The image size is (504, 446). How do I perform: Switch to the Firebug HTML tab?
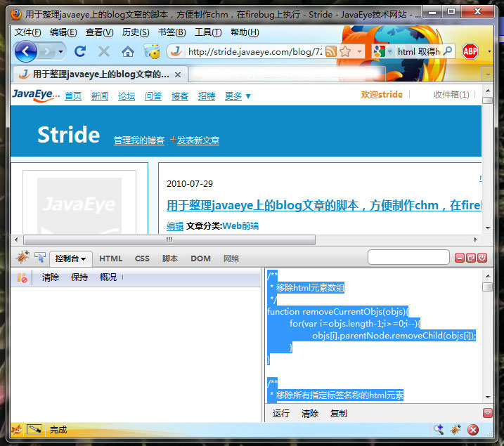(x=110, y=258)
